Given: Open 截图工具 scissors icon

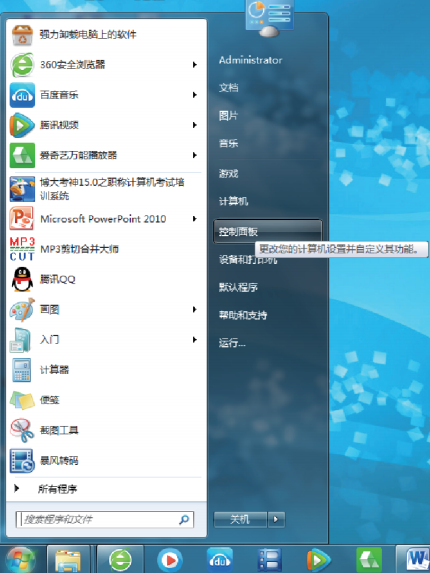Looking at the screenshot, I should 22,430.
